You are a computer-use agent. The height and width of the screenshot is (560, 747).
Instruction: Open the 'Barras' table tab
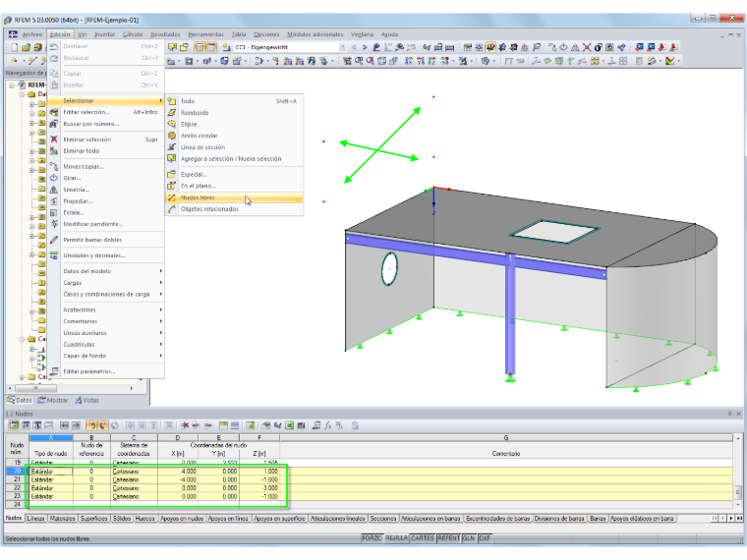coord(598,519)
